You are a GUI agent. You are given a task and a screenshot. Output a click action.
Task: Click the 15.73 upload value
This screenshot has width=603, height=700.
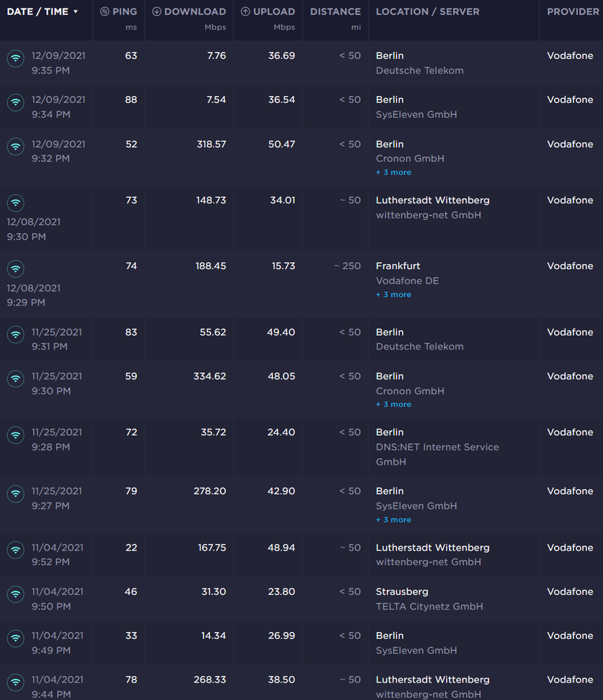click(x=284, y=266)
